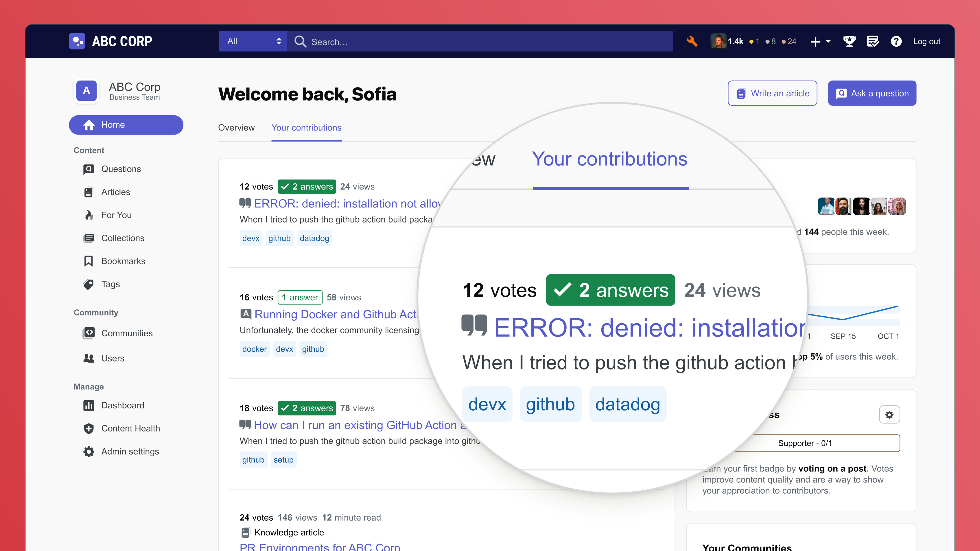Click the docker tag
980x551 pixels.
coord(255,349)
